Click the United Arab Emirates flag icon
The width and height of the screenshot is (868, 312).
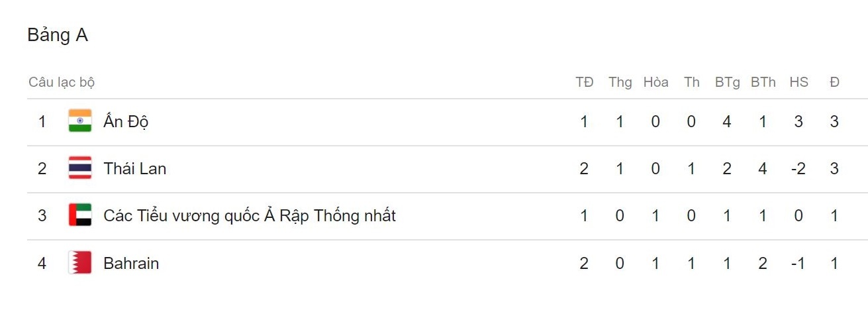pyautogui.click(x=80, y=215)
